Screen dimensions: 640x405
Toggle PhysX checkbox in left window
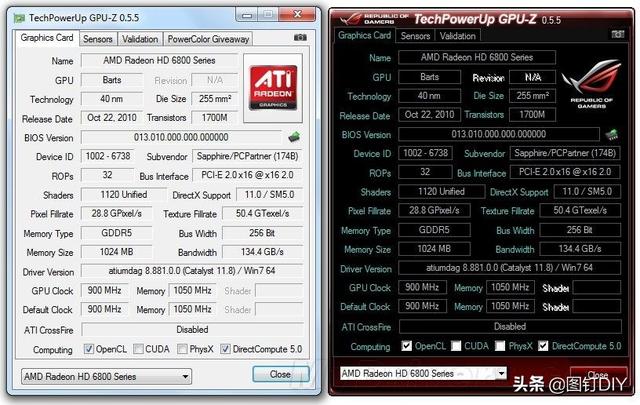coord(182,349)
